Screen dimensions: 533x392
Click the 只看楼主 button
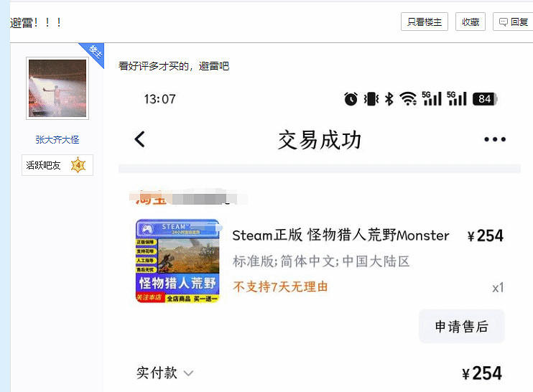(425, 22)
